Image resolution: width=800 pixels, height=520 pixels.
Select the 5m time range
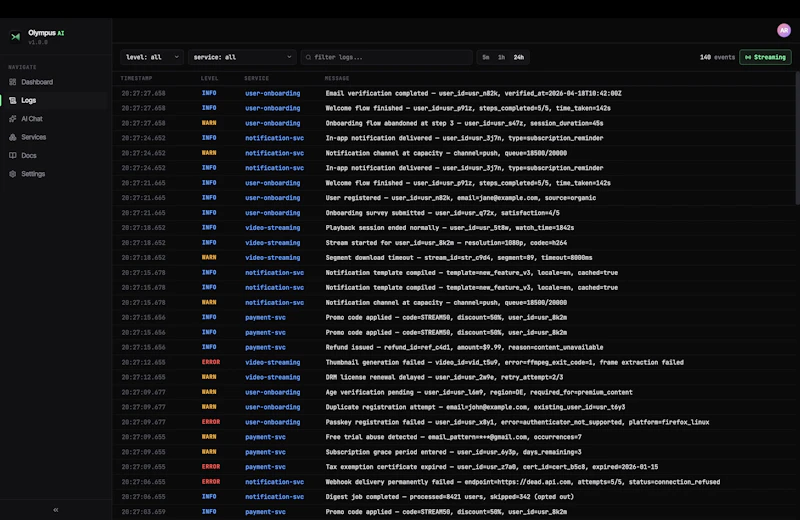coord(486,57)
